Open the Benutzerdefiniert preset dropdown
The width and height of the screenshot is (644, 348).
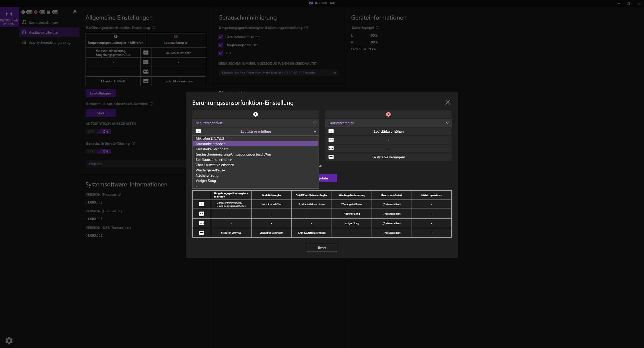(x=255, y=123)
